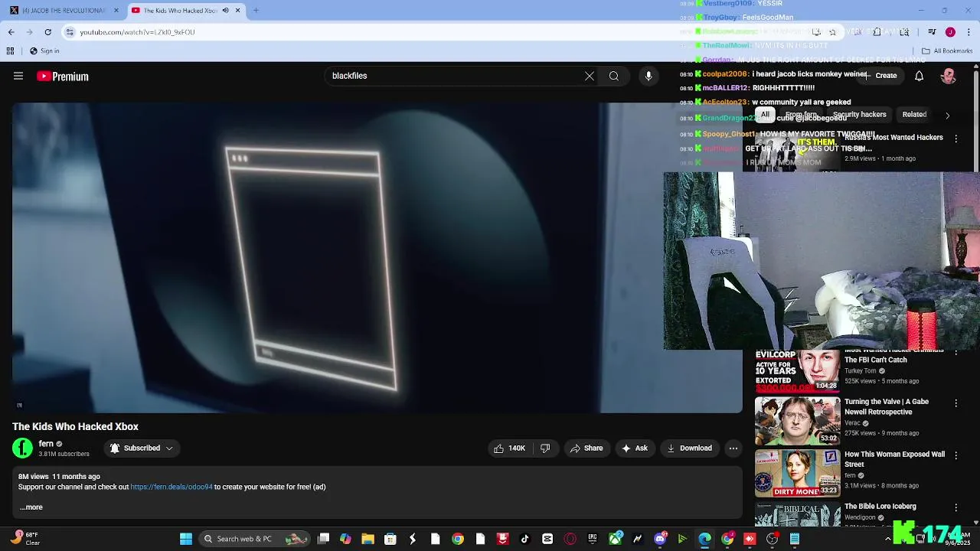Open the fern channel name link
Viewport: 980px width, 551px height.
[46, 444]
